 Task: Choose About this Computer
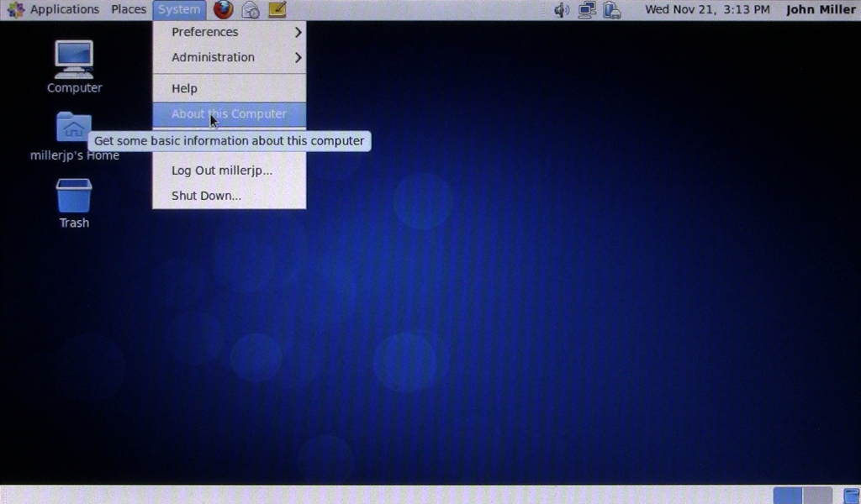229,114
